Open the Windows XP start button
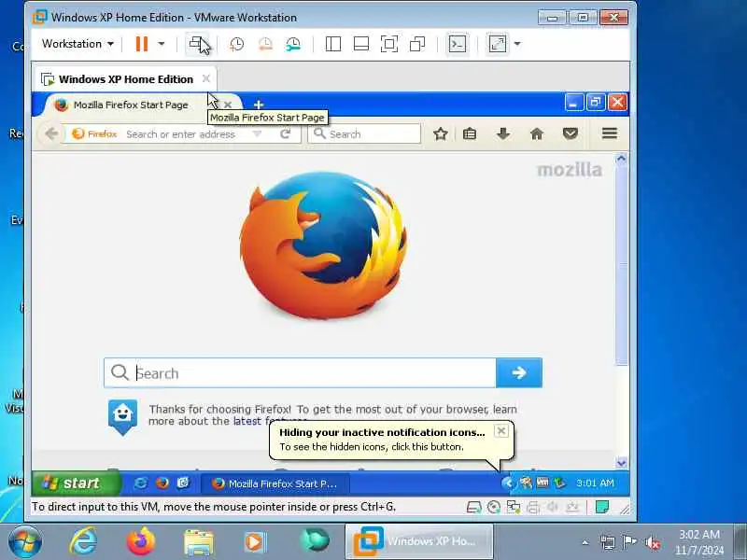Image resolution: width=747 pixels, height=560 pixels. click(76, 483)
